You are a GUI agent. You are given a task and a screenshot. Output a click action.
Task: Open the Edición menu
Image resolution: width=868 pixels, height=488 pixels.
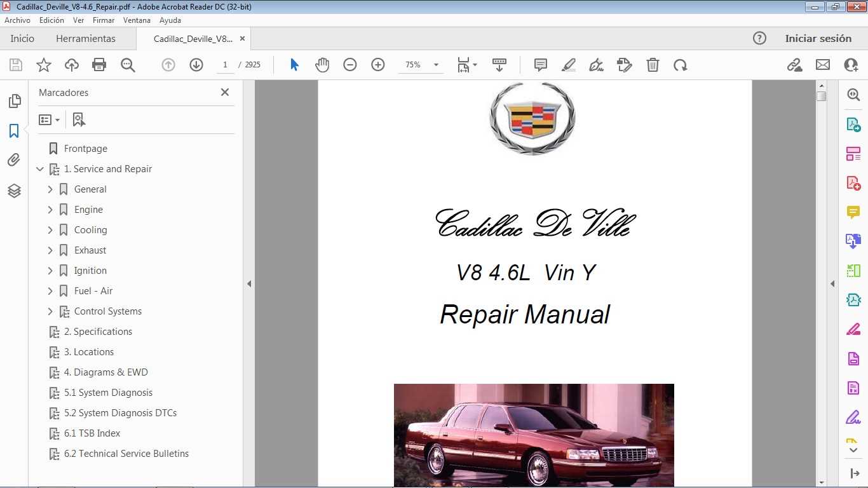click(x=51, y=20)
